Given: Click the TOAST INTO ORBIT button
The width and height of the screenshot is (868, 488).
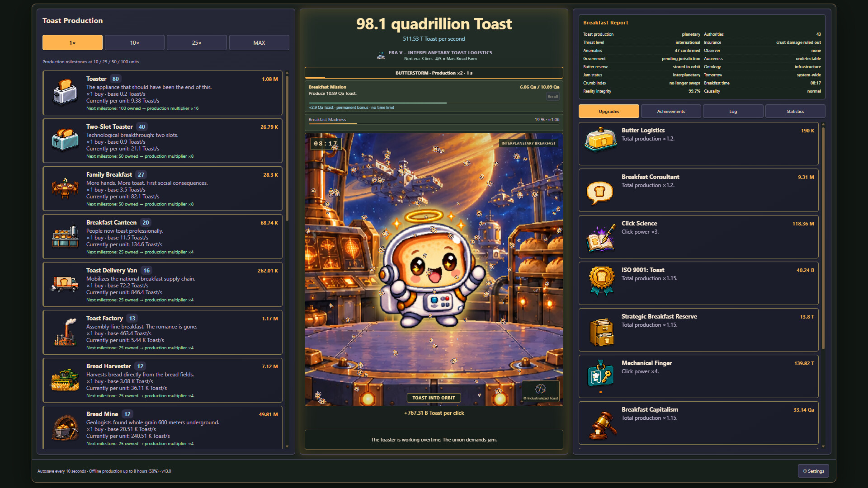Looking at the screenshot, I should tap(434, 398).
